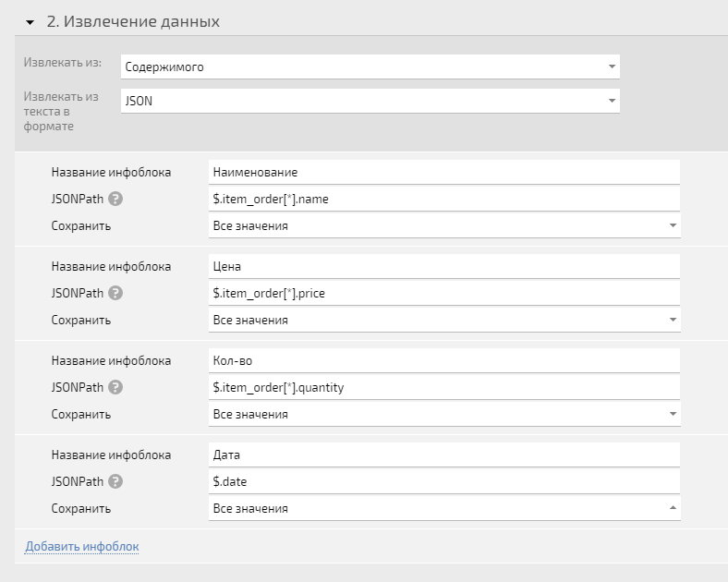Open the format dropdown showing JSON
Screen dimensions: 728x582
pos(370,101)
